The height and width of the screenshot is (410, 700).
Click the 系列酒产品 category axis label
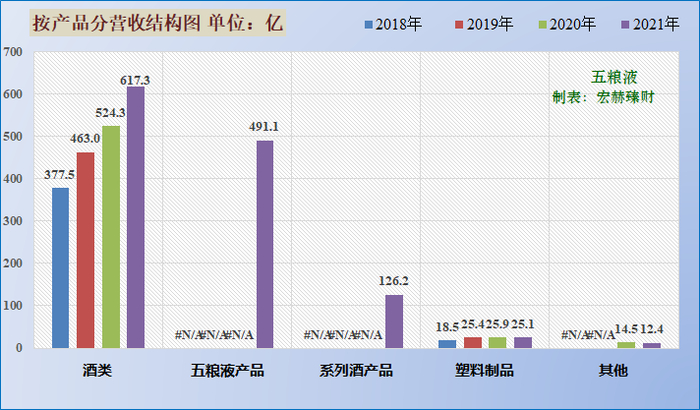point(356,370)
